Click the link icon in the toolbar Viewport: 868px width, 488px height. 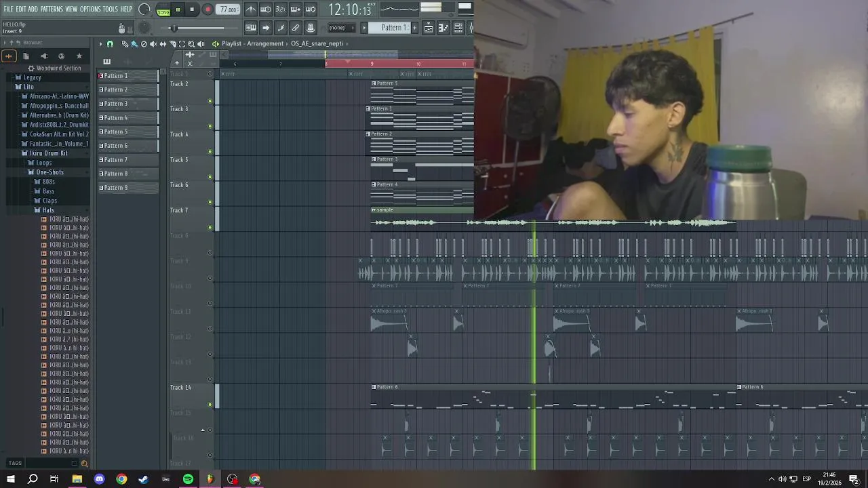coord(296,28)
